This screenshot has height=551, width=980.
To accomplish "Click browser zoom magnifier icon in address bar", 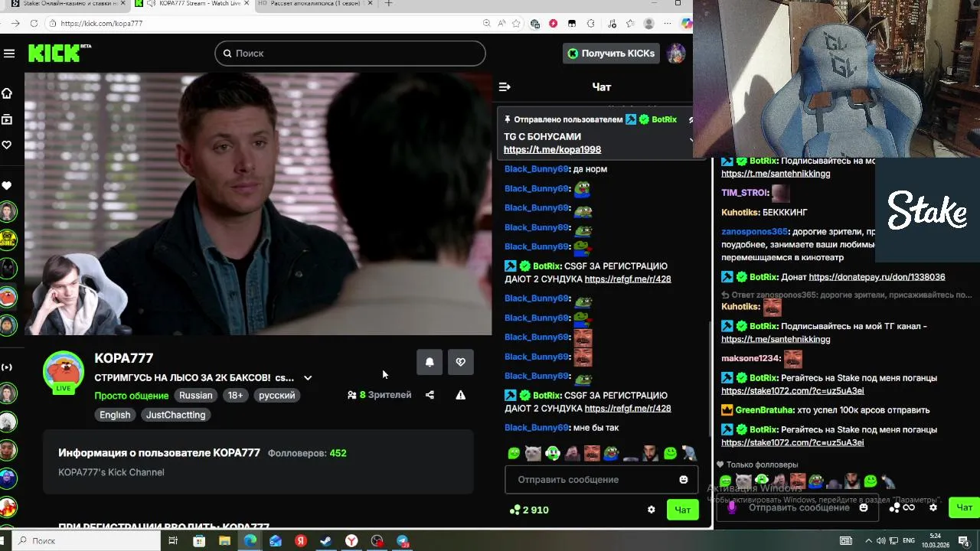I will 486,24.
